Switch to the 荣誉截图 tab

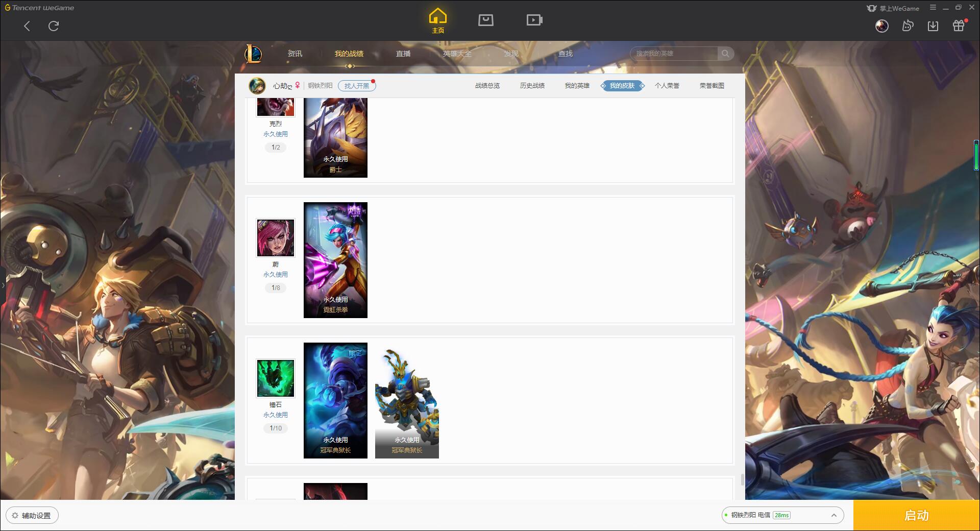[712, 86]
